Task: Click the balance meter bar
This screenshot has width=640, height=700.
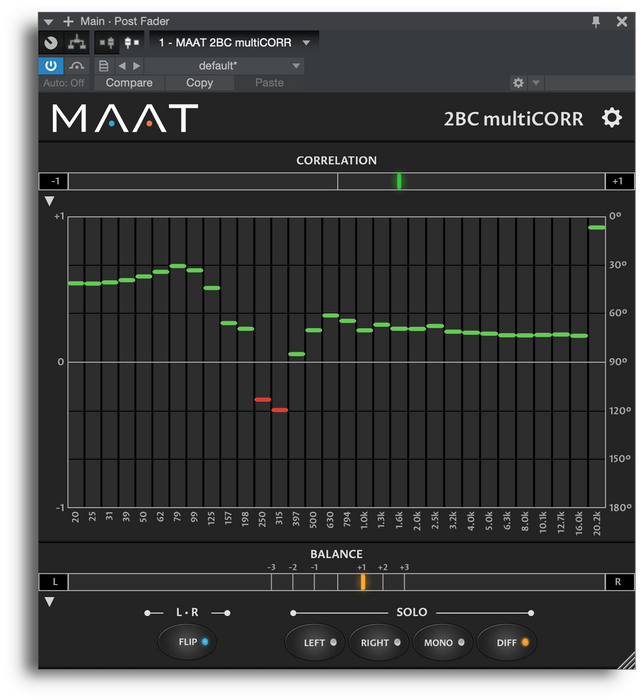Action: point(337,582)
